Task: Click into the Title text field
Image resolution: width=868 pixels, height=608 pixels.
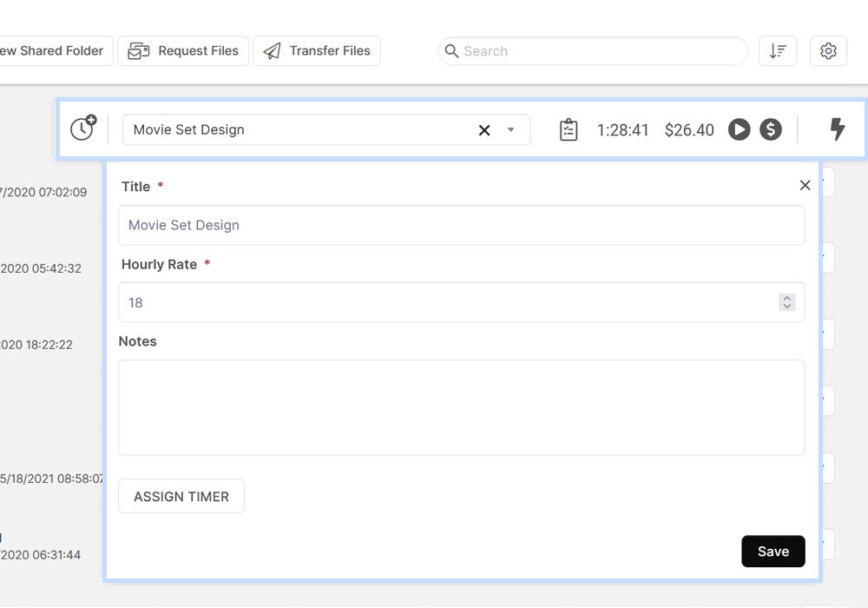Action: [x=461, y=225]
